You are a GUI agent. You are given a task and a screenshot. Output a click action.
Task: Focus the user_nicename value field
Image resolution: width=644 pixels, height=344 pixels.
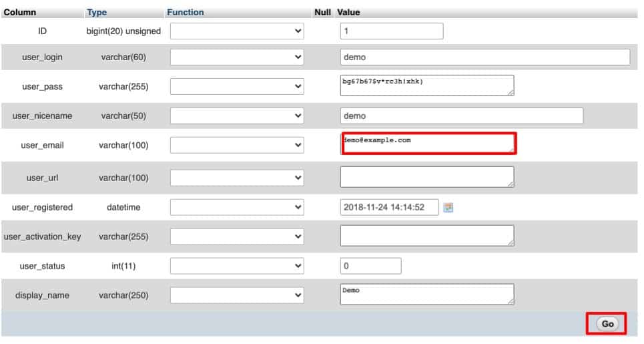coord(462,116)
